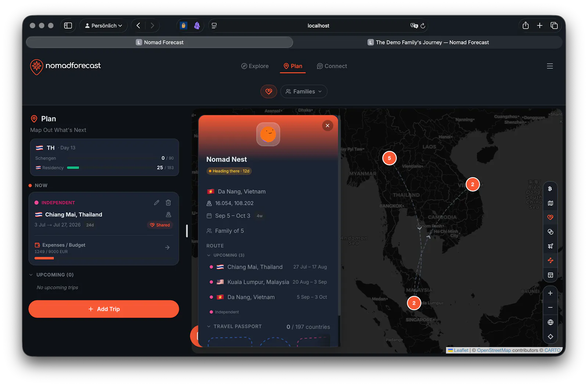Open the hamburger menu

pos(550,66)
